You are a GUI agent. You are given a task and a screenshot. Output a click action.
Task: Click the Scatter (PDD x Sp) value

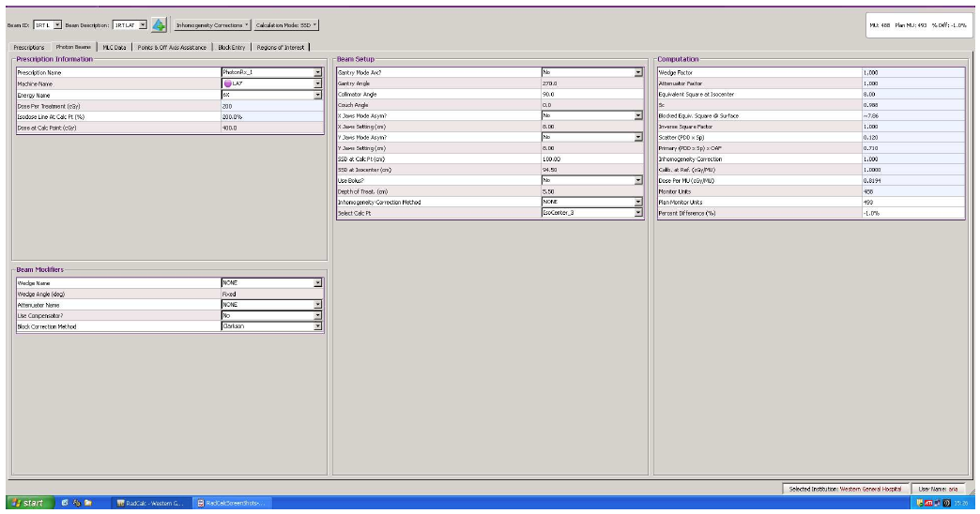tap(913, 137)
